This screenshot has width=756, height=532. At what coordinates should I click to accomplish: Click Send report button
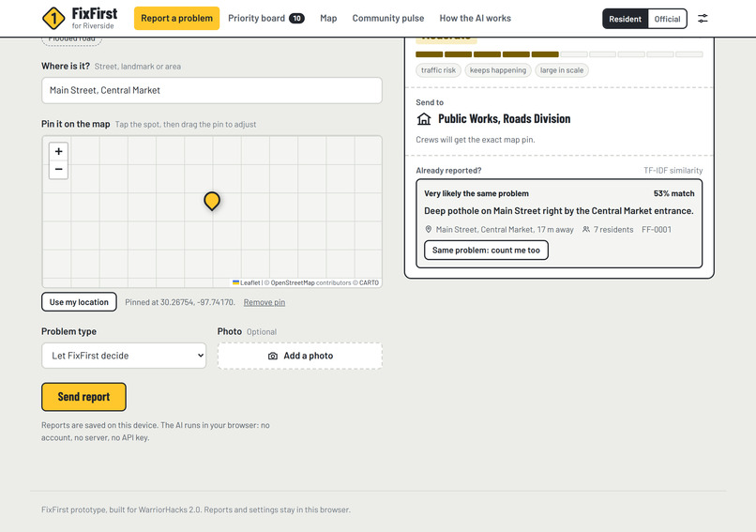(x=83, y=397)
